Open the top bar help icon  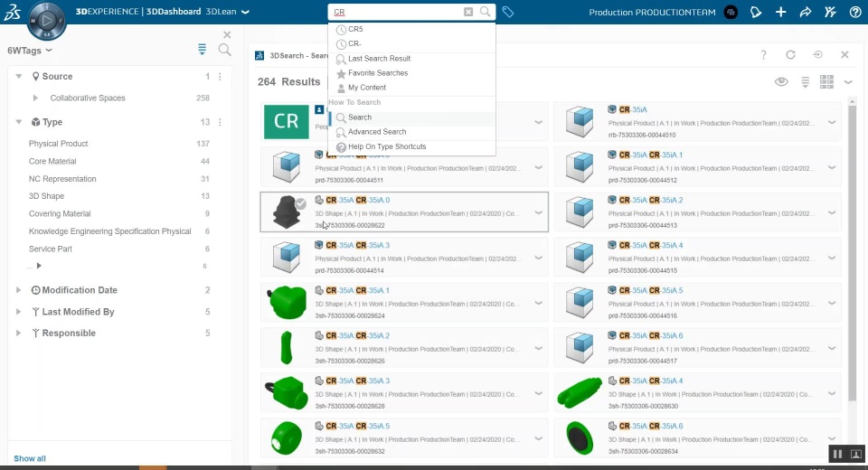[x=855, y=12]
